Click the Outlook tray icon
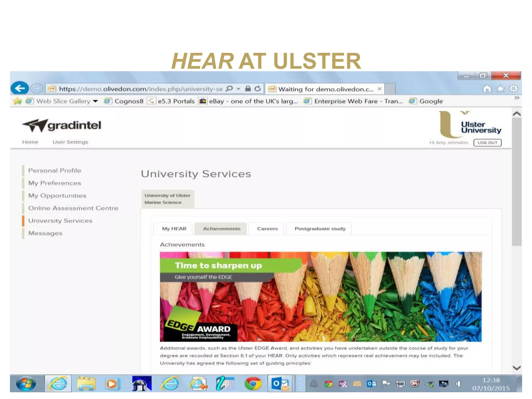 pos(371,384)
